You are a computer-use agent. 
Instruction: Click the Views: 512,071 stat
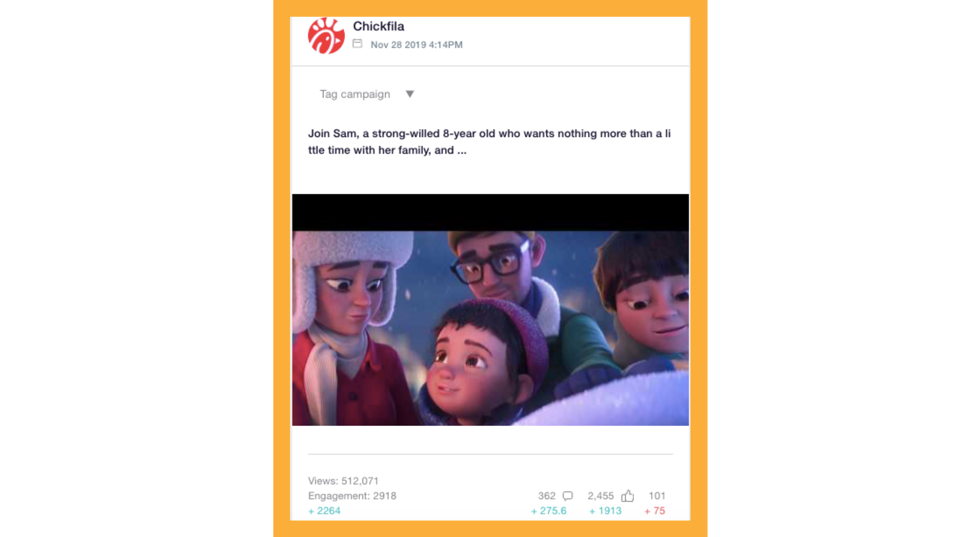pyautogui.click(x=343, y=481)
